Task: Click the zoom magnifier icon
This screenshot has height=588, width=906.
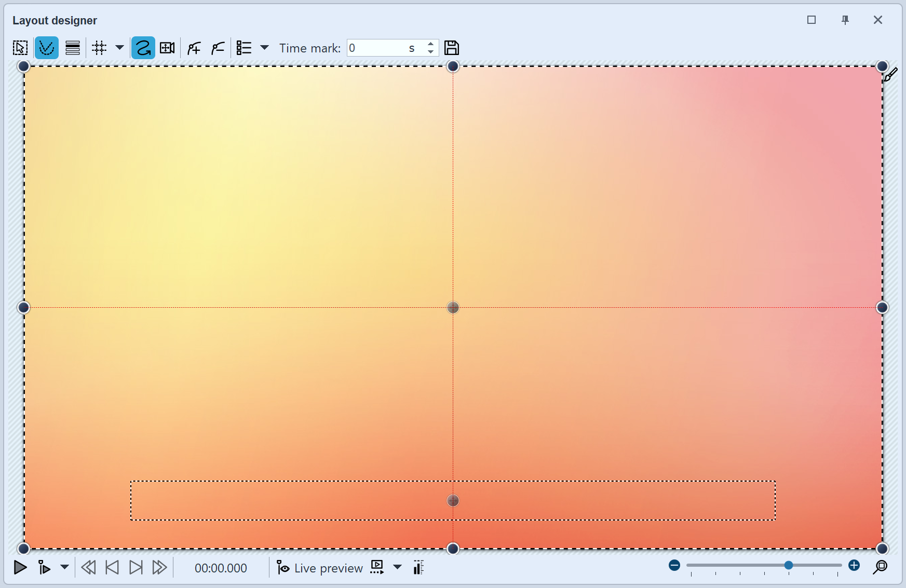Action: click(881, 568)
